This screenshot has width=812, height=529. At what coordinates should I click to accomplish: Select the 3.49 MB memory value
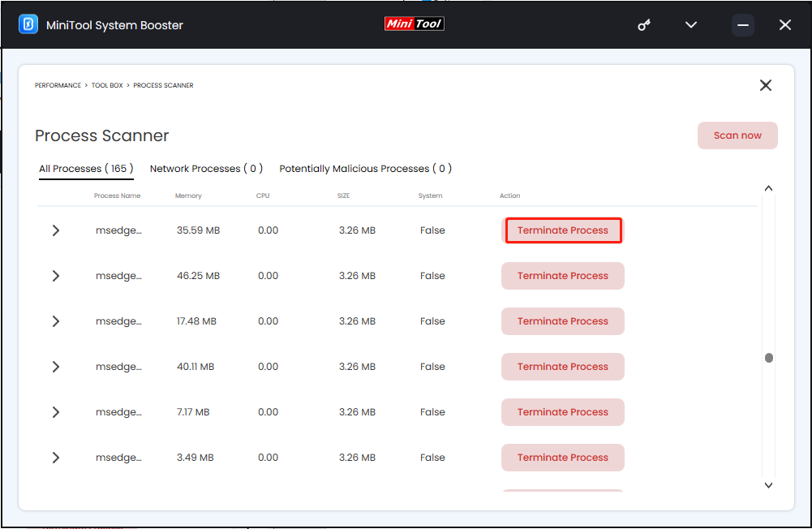pyautogui.click(x=195, y=458)
